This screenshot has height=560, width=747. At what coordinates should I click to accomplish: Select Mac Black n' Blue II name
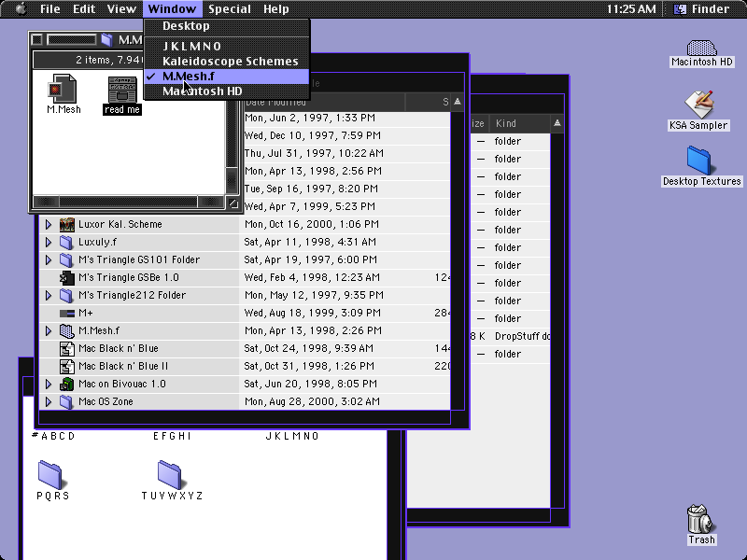coord(123,366)
